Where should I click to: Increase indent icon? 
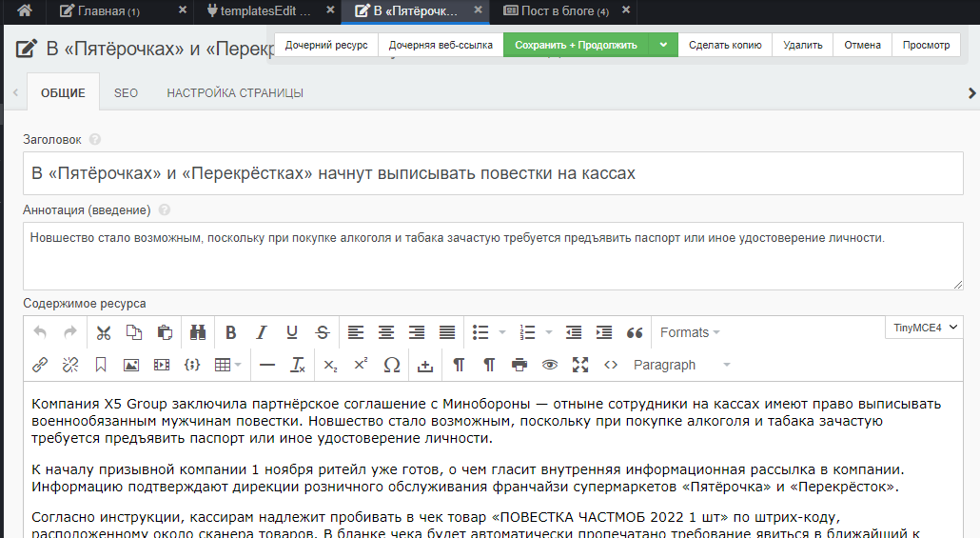click(x=604, y=332)
